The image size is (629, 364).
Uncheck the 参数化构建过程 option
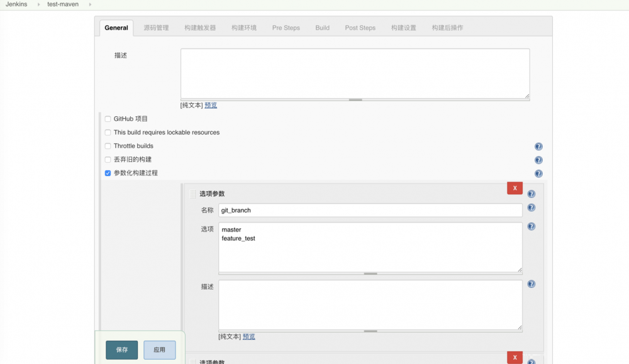108,173
